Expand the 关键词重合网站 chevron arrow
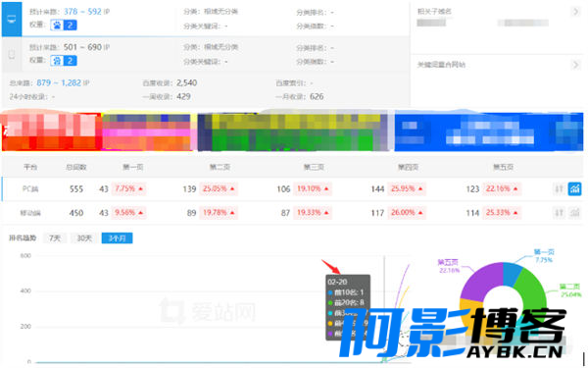 coord(575,65)
